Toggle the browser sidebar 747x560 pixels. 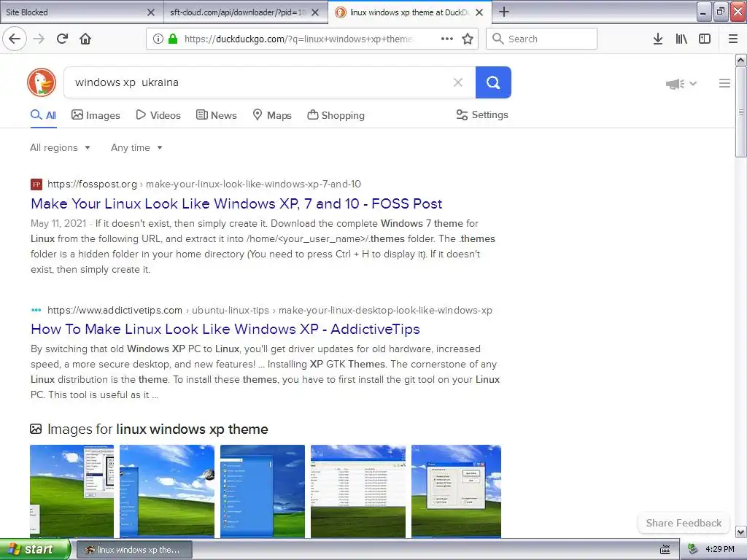[x=705, y=39]
